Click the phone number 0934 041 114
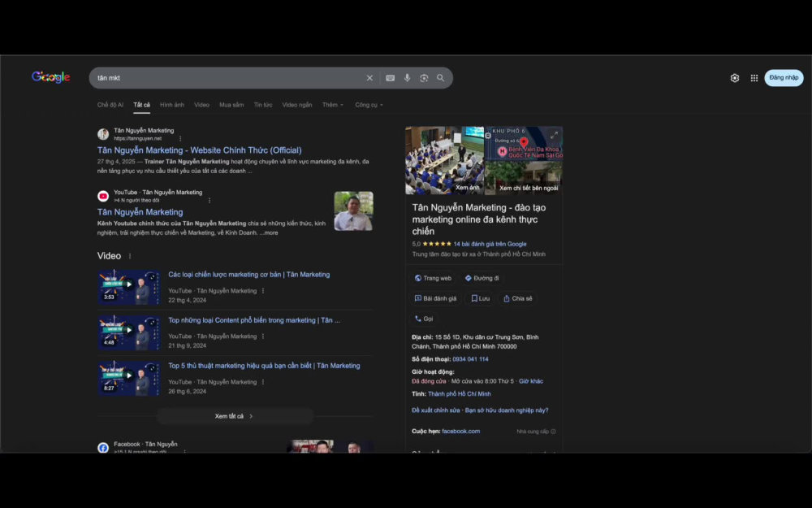The width and height of the screenshot is (812, 508). pyautogui.click(x=470, y=359)
